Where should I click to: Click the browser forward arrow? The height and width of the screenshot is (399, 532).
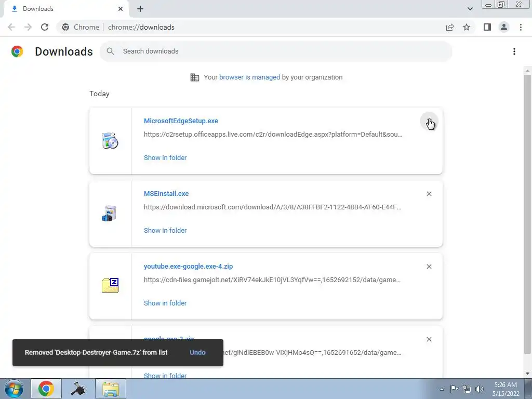point(28,27)
